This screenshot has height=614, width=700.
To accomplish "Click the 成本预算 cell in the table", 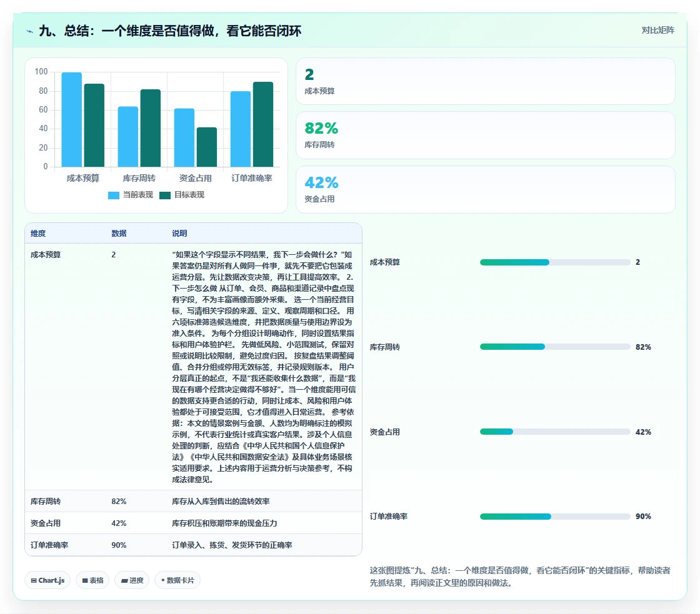I will 46,255.
